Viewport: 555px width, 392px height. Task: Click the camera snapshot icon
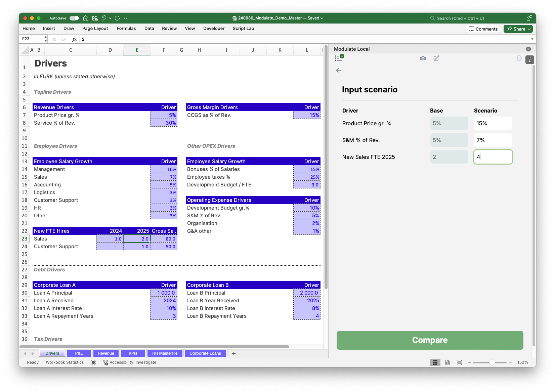point(423,58)
